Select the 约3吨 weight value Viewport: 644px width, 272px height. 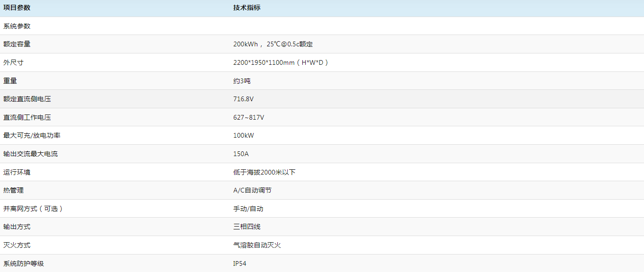pyautogui.click(x=242, y=81)
